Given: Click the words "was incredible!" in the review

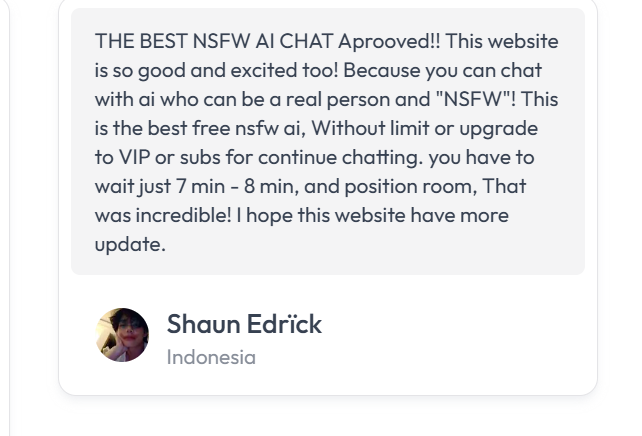Looking at the screenshot, I should (x=161, y=215).
